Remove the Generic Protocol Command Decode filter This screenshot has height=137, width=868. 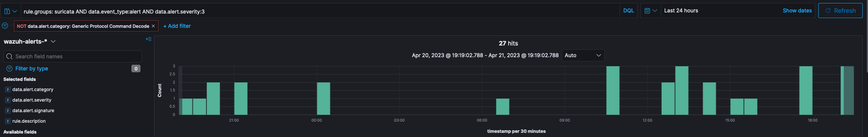[153, 26]
